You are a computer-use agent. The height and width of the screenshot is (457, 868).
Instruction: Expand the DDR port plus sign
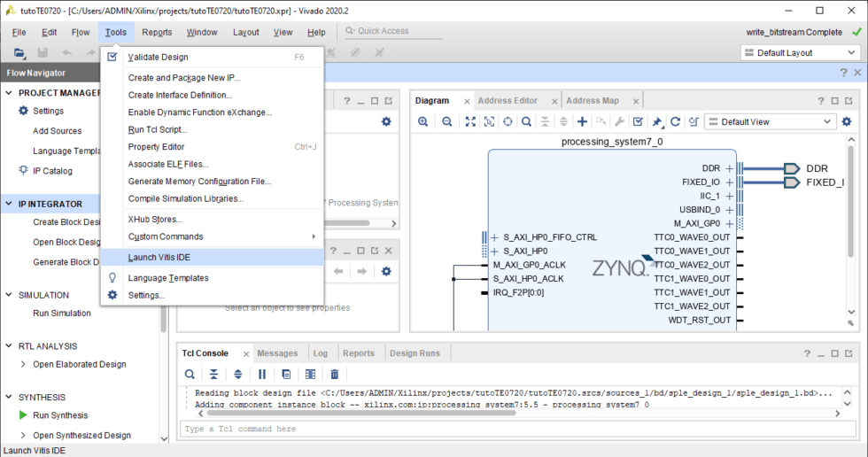(x=730, y=168)
